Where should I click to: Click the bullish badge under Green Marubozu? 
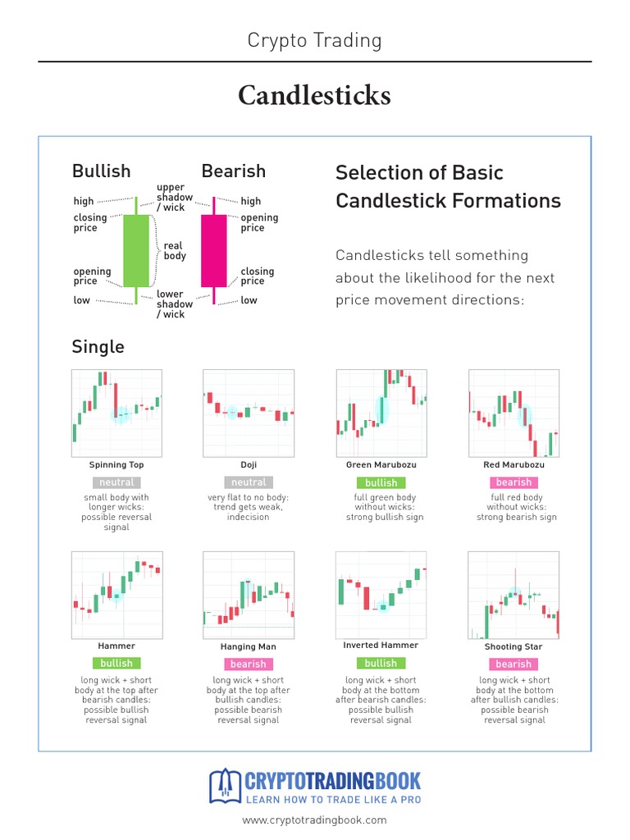click(381, 483)
